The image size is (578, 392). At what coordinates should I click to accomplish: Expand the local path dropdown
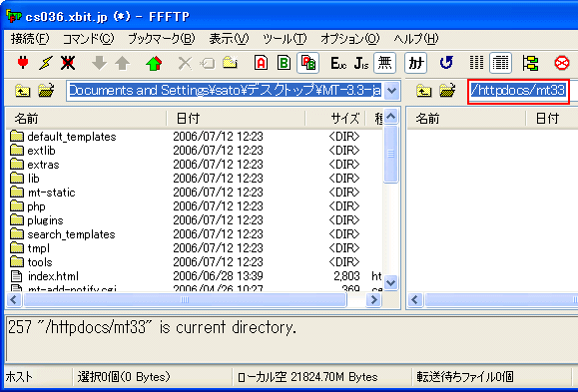(x=392, y=91)
